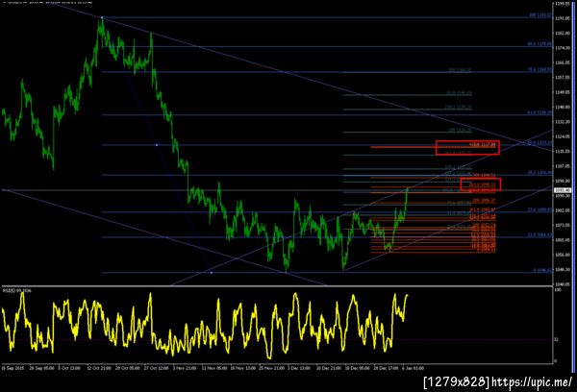Click the 1073.55 price scale label
The image size is (577, 392).
pos(563,225)
